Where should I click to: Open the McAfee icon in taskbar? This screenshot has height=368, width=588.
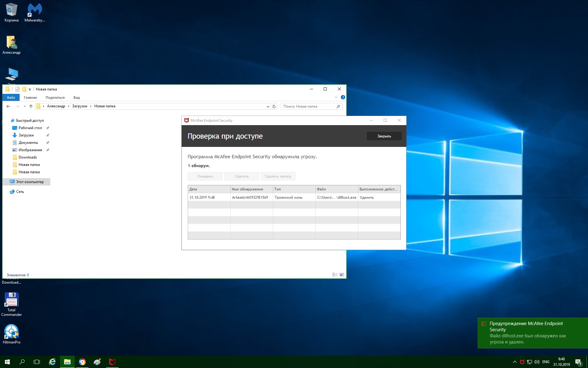(112, 362)
